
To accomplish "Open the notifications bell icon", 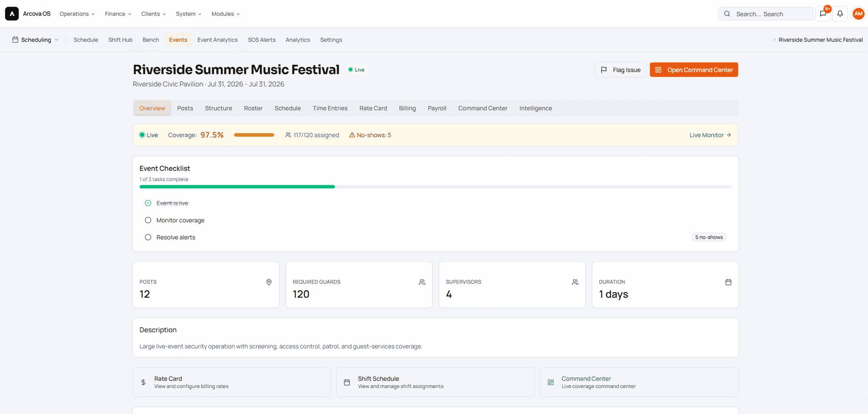I will 840,14.
